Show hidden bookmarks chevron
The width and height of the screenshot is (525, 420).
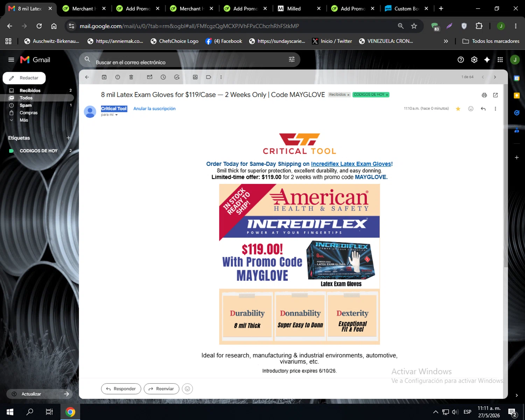446,41
